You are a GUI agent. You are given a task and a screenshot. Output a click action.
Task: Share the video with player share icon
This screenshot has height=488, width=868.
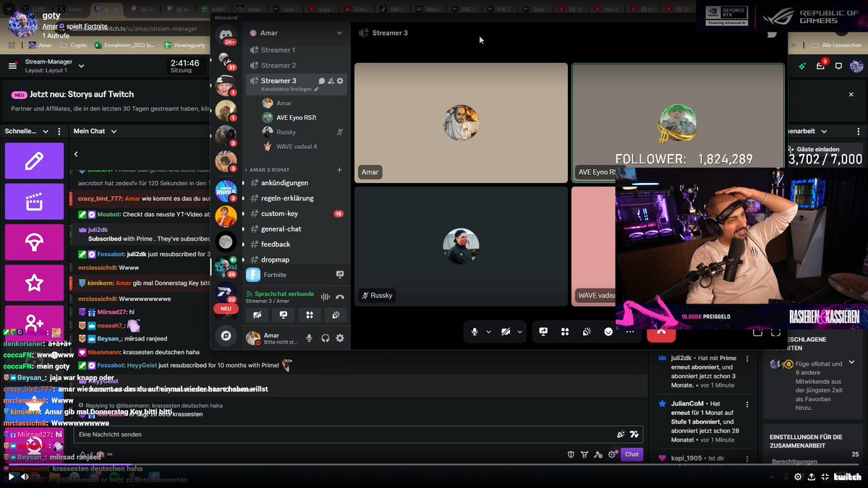(812, 477)
